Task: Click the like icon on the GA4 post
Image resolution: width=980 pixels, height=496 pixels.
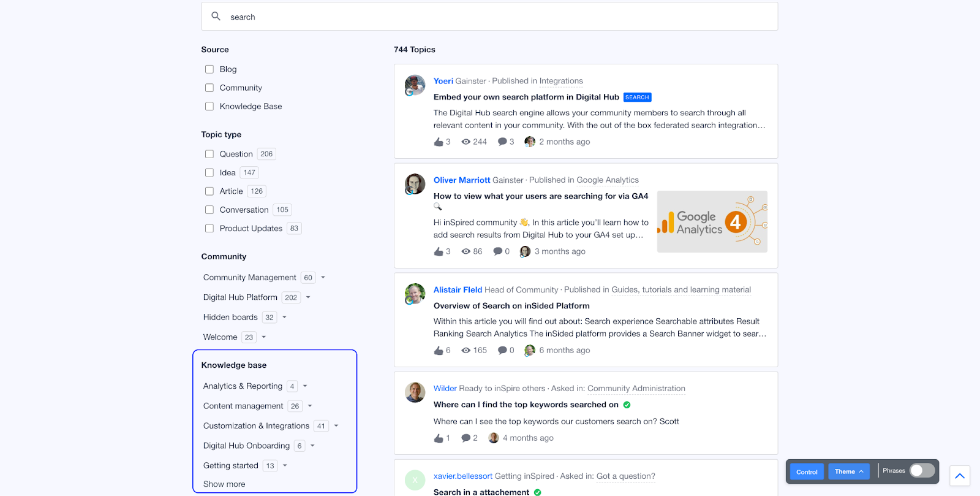Action: 439,251
